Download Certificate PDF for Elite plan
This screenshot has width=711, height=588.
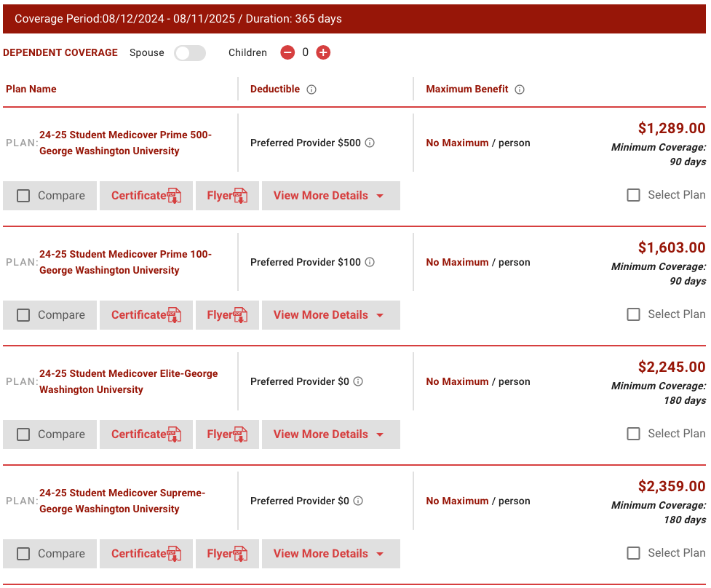tap(146, 434)
